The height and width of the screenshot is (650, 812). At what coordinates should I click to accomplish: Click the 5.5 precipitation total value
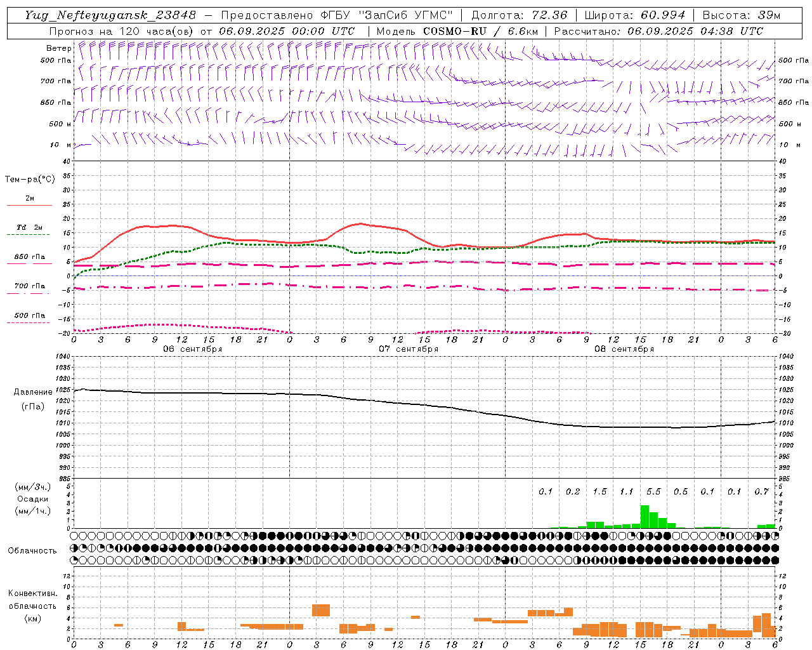[653, 492]
